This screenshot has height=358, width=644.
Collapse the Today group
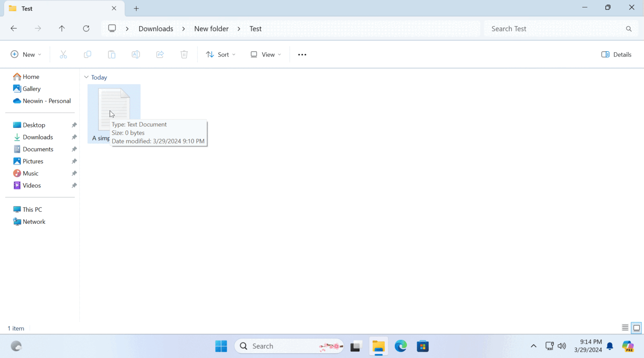coord(86,77)
